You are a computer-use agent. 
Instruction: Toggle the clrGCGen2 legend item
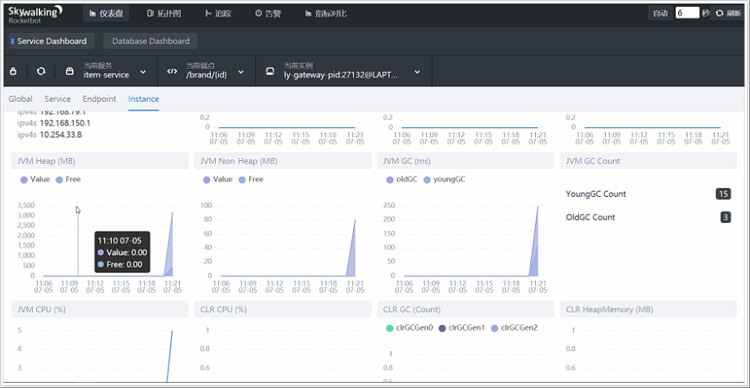tap(514, 328)
